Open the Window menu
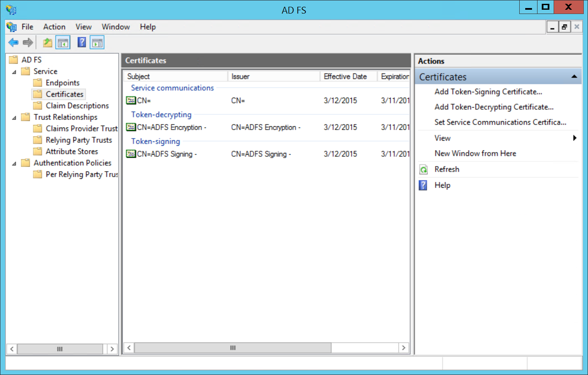The image size is (588, 375). [x=115, y=27]
